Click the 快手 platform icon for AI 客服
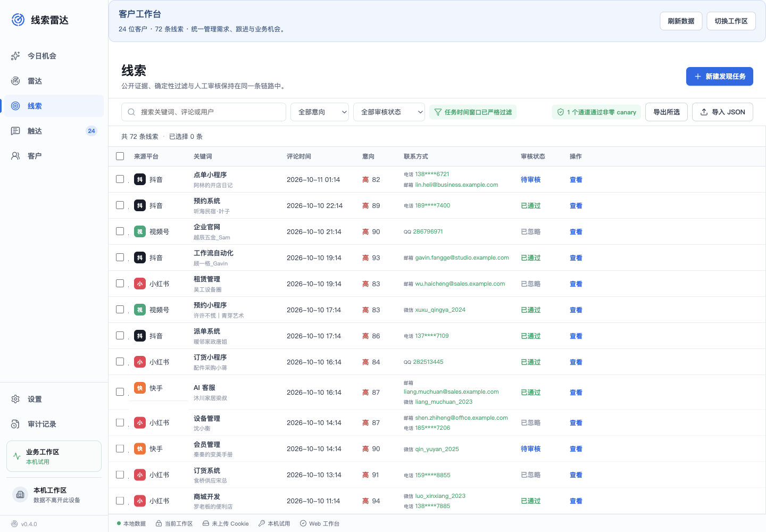The width and height of the screenshot is (766, 532). [140, 388]
